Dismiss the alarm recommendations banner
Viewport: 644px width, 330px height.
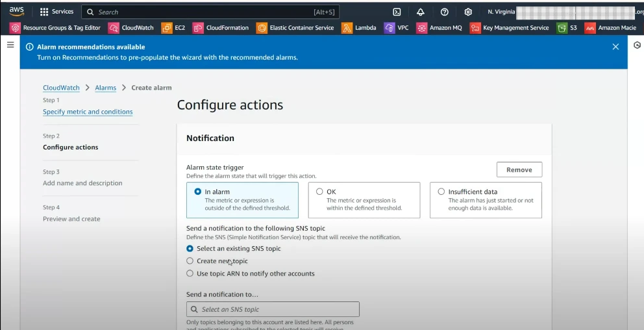pyautogui.click(x=615, y=47)
